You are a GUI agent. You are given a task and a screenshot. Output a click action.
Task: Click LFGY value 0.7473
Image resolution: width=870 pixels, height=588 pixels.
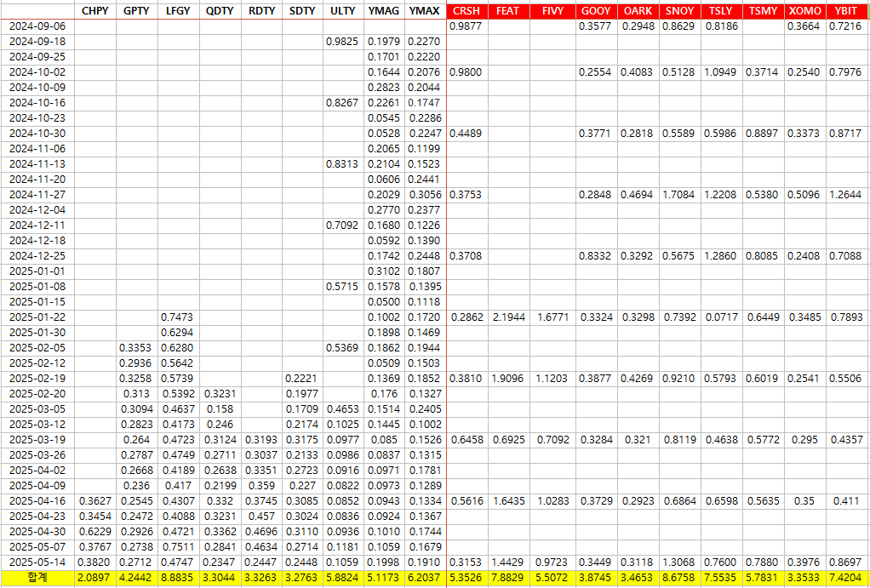point(178,317)
